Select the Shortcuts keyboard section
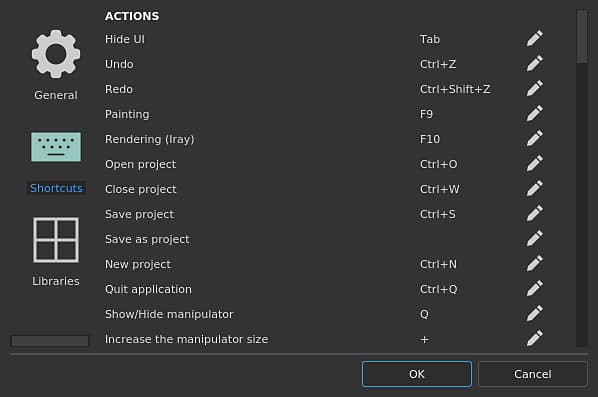598x397 pixels. click(x=56, y=163)
